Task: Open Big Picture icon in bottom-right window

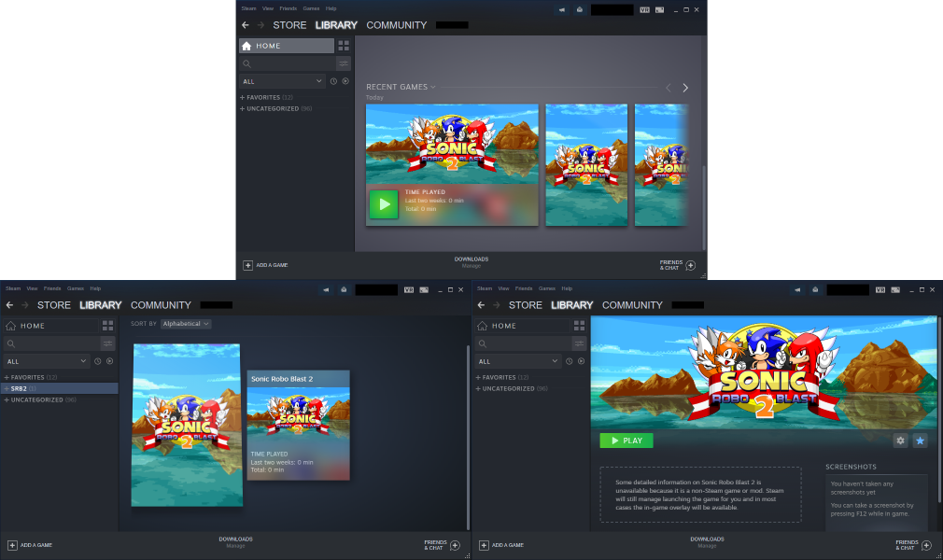Action: pos(895,290)
